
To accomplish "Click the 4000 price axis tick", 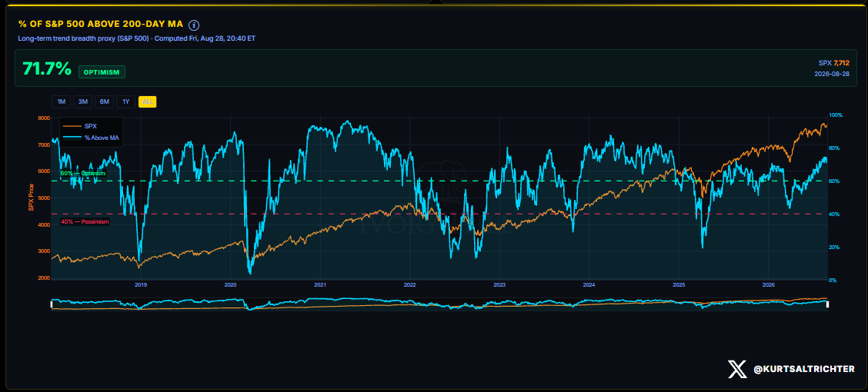I will (44, 225).
